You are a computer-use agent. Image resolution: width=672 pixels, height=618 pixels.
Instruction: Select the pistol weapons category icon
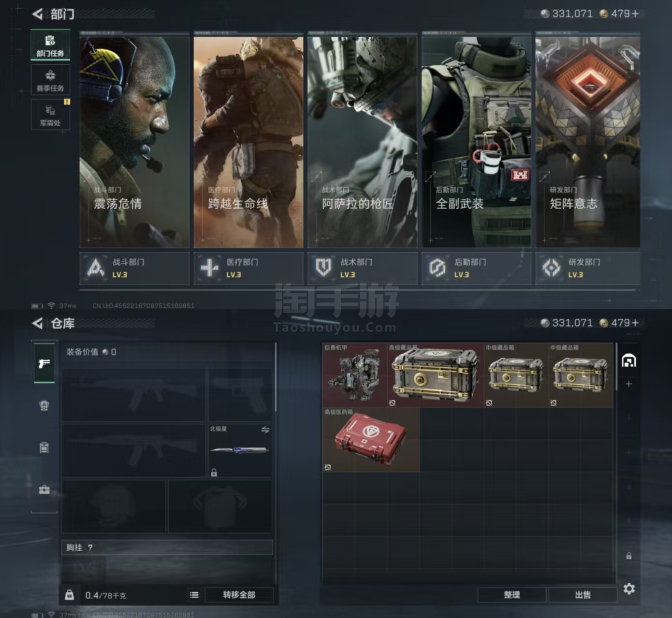pos(44,363)
